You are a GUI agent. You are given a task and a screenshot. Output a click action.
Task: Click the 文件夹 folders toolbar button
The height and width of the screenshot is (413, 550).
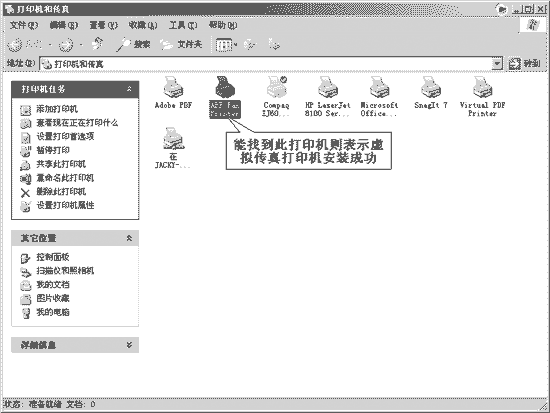tap(181, 45)
